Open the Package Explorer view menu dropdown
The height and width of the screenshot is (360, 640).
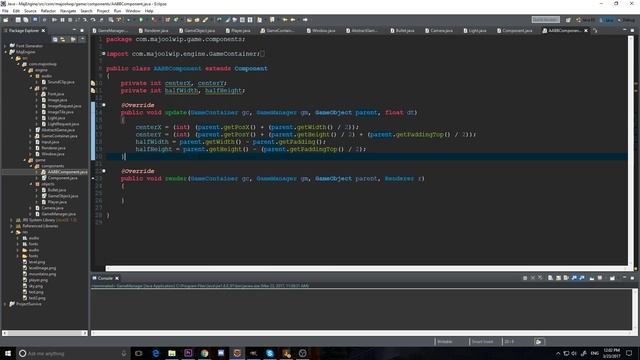pyautogui.click(x=82, y=39)
